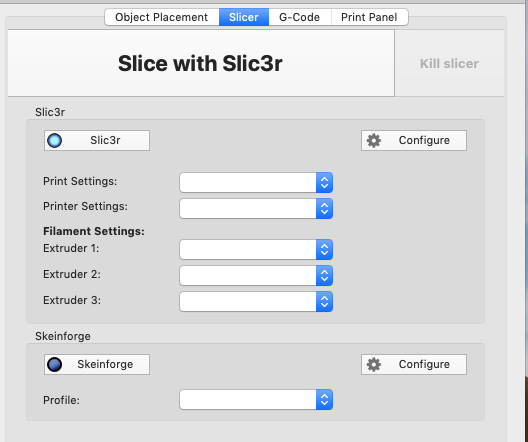
Task: Click the gear icon in Skeinforge Configure
Action: [374, 364]
